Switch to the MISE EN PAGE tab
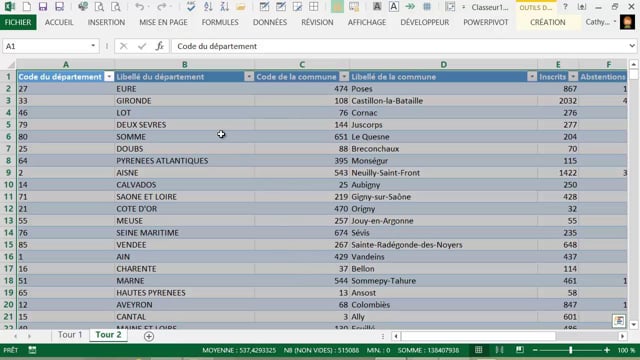 [x=163, y=22]
